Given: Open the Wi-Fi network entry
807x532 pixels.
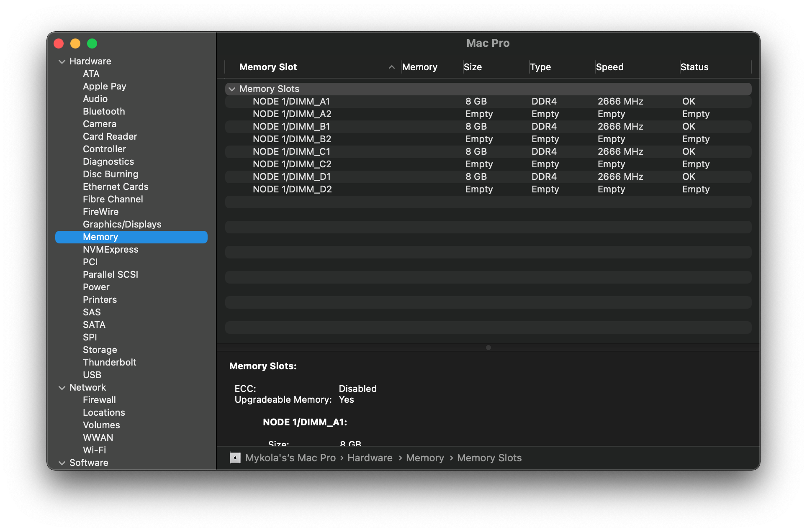Looking at the screenshot, I should coord(94,450).
